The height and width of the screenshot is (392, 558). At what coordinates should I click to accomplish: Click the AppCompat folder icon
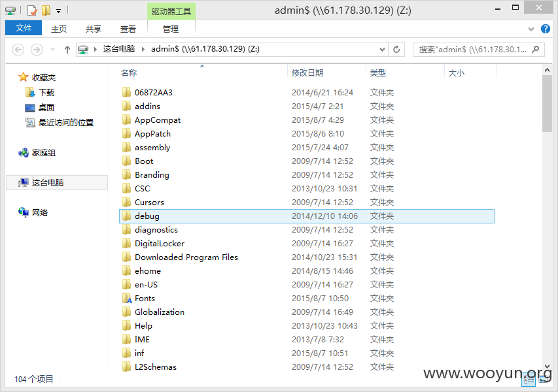point(126,120)
